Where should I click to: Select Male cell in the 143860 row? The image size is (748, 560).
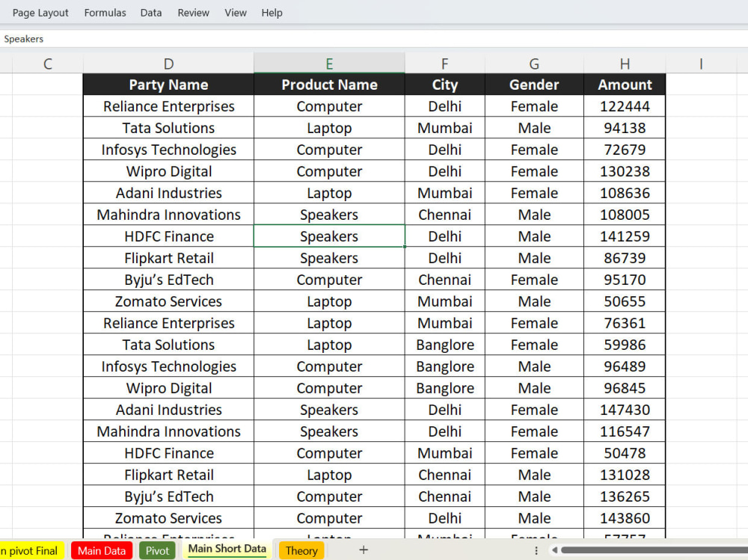(x=534, y=518)
